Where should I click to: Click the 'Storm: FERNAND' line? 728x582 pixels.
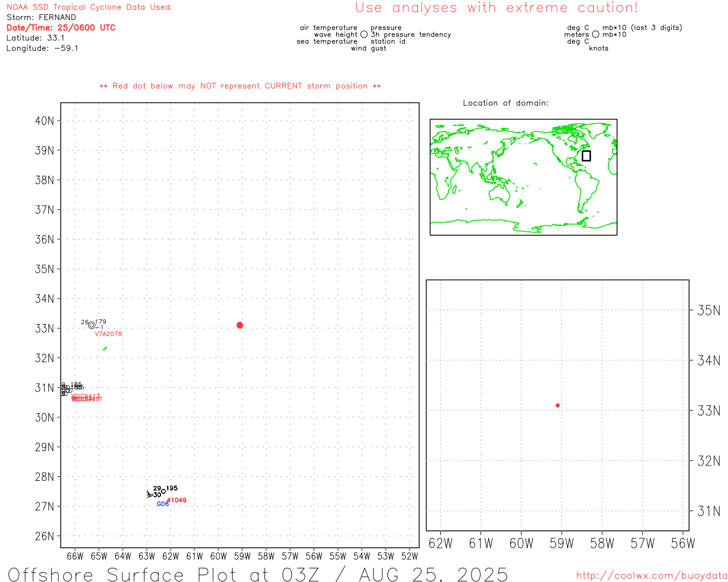(x=41, y=18)
